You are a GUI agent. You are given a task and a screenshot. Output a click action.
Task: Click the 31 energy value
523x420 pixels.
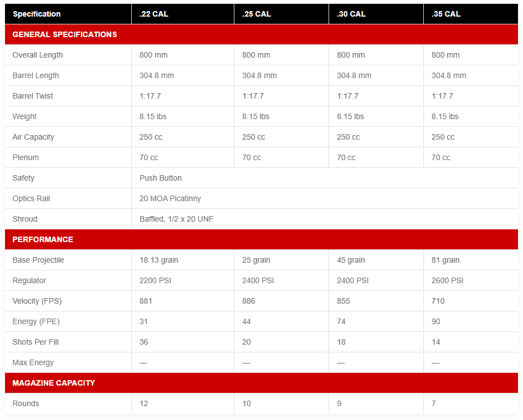143,321
